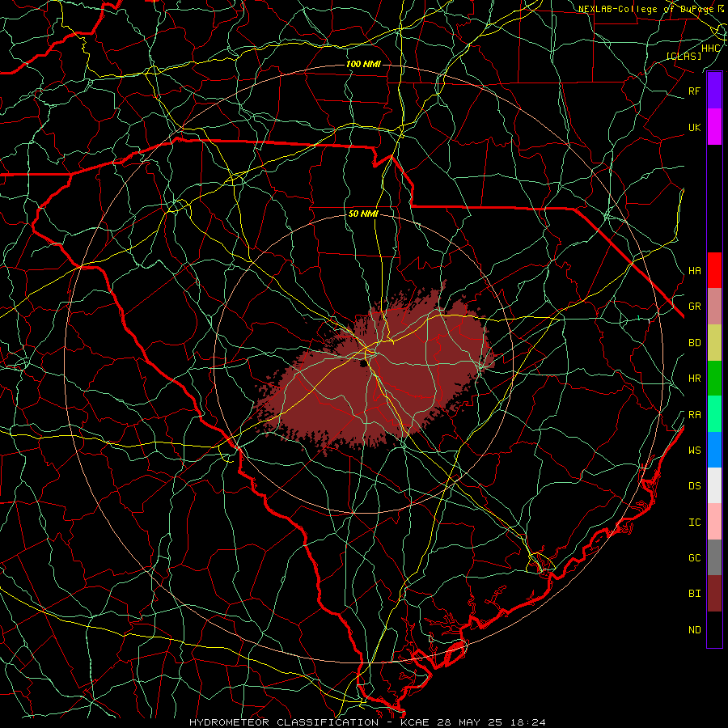The image size is (728, 728).
Task: Click the 'HR' legend label
Action: [x=694, y=379]
